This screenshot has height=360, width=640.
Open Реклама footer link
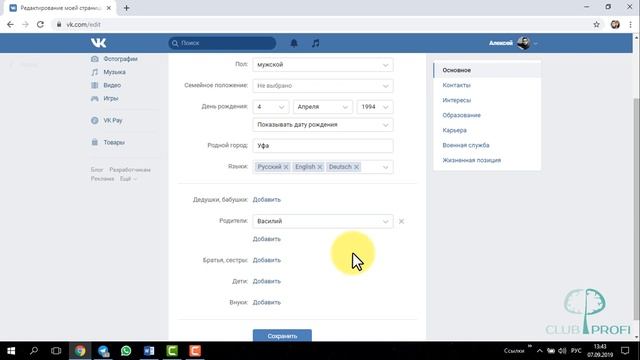(102, 179)
